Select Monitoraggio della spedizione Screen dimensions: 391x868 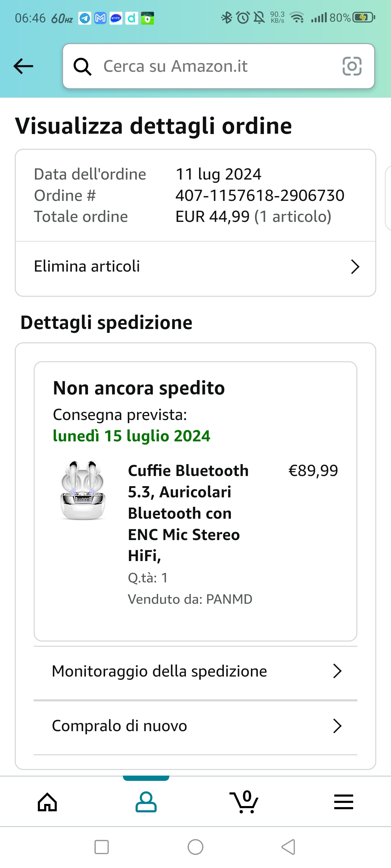coord(159,671)
